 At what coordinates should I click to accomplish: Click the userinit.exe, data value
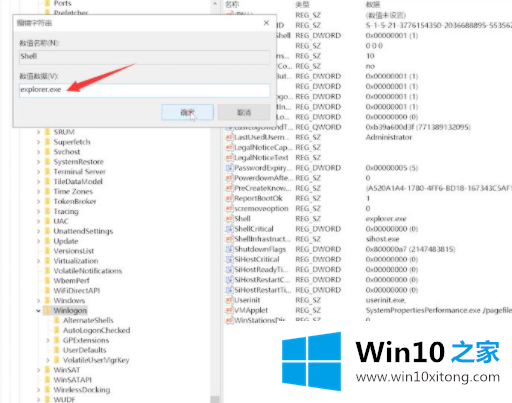(x=386, y=300)
